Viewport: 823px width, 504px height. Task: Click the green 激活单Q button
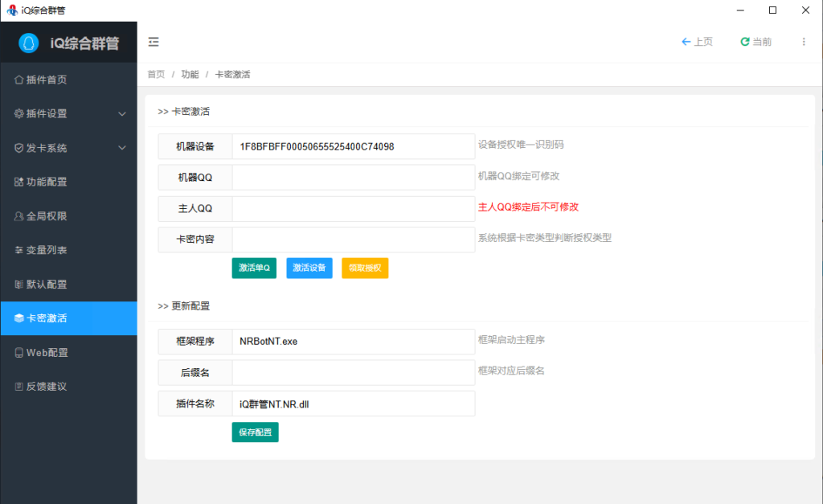pyautogui.click(x=254, y=268)
